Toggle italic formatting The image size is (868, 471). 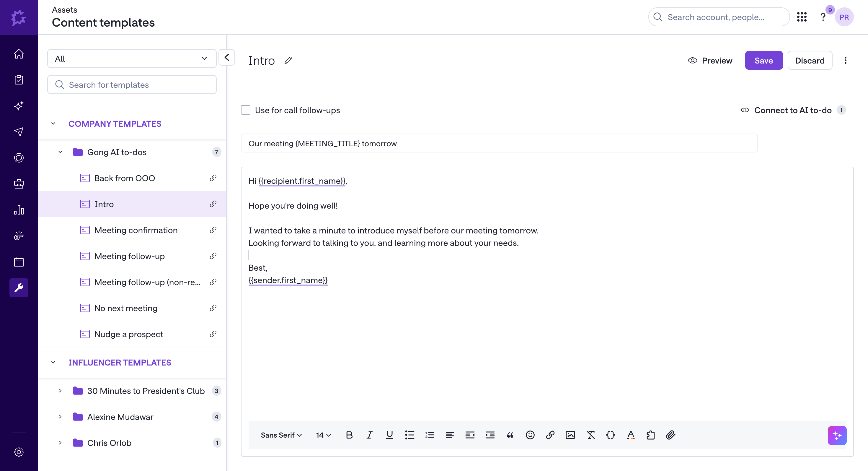pos(369,435)
